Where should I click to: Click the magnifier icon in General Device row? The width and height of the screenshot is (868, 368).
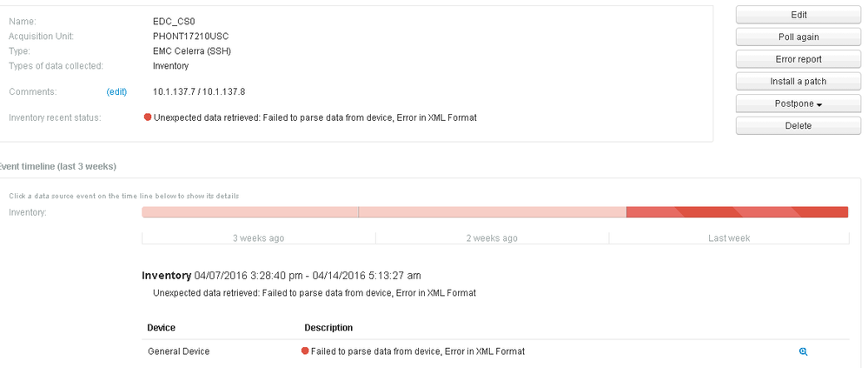coord(803,351)
